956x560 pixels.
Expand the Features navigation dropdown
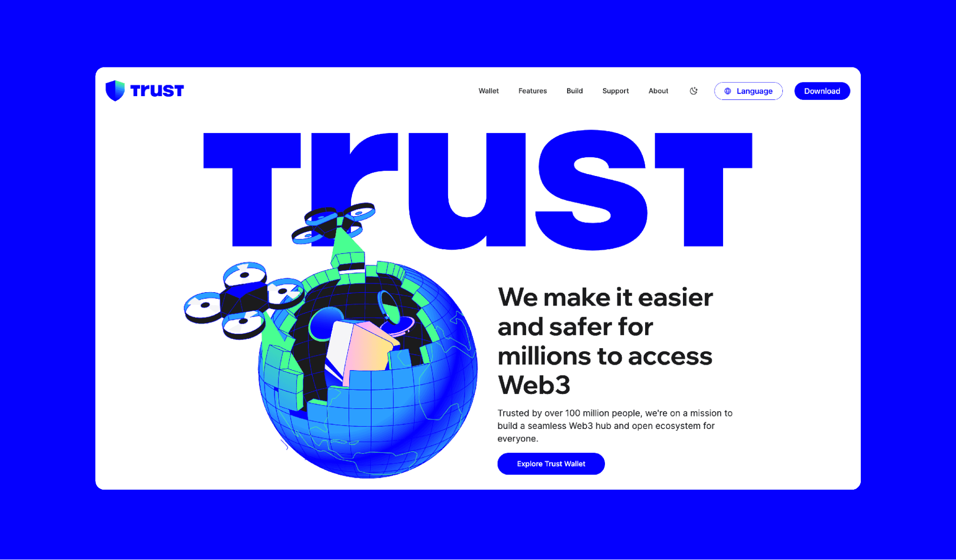pyautogui.click(x=532, y=91)
